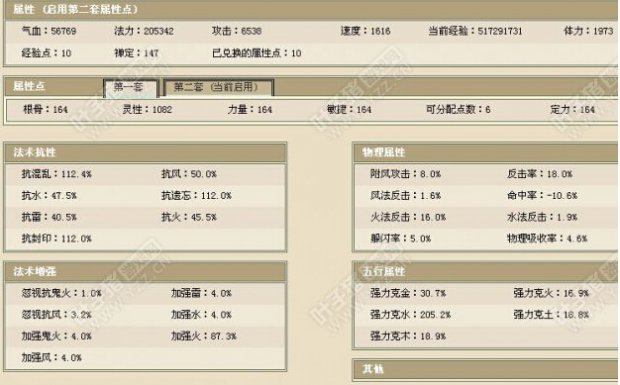Click the 灵性: 1082 attribute
This screenshot has width=620, height=385.
147,109
